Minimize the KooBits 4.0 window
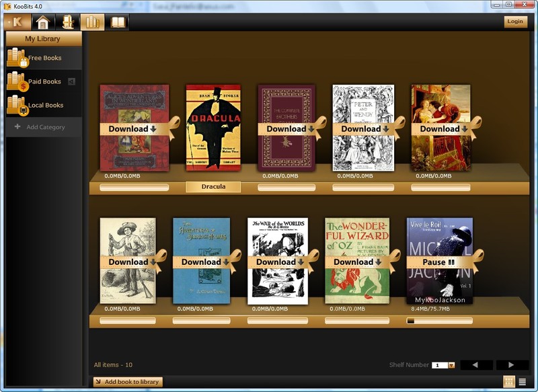Image resolution: width=538 pixels, height=392 pixels. click(496, 5)
